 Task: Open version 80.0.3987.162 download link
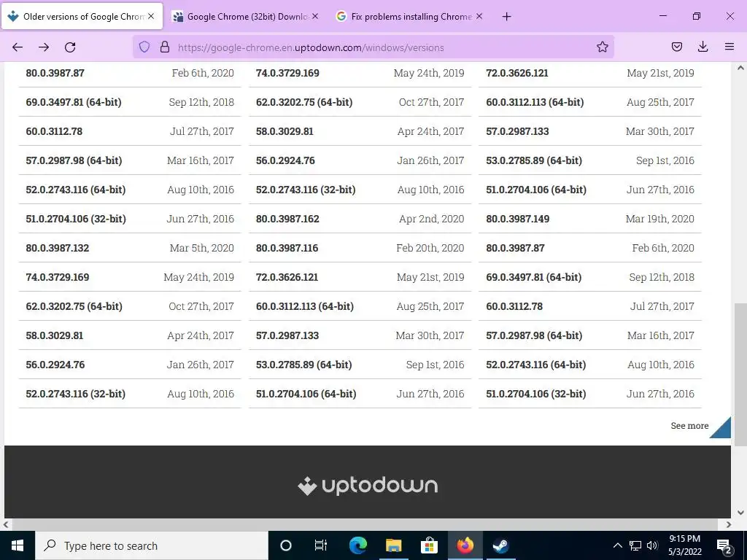point(287,219)
